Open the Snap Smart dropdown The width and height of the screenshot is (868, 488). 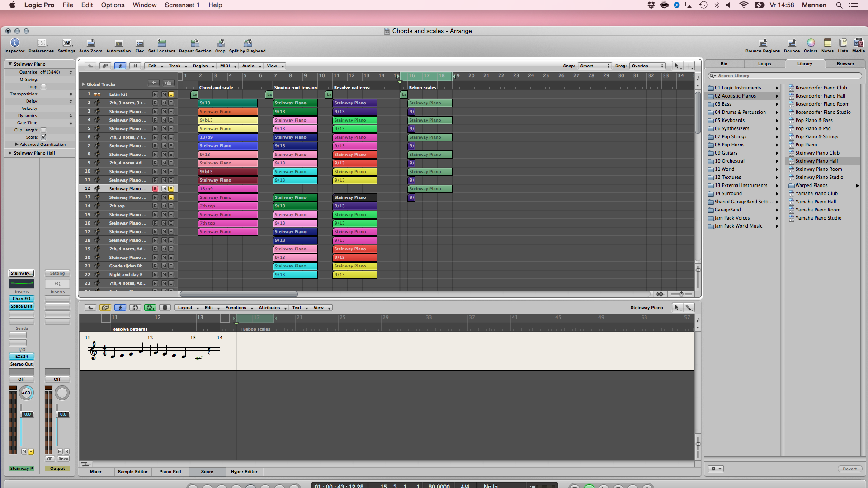click(594, 66)
